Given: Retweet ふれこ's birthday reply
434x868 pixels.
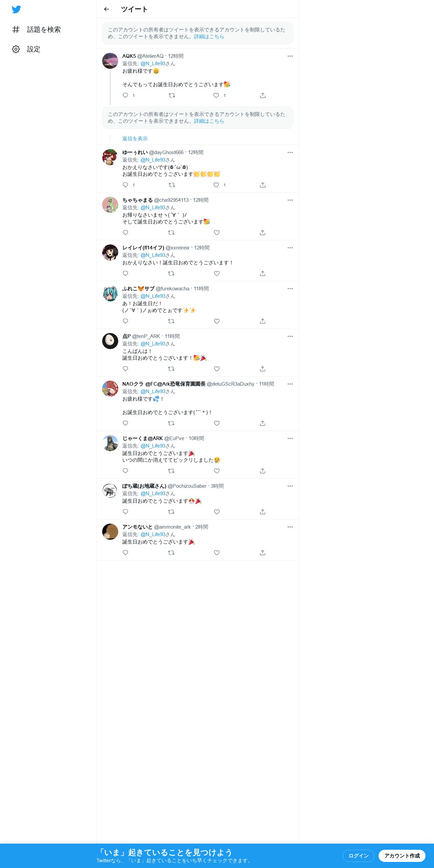Looking at the screenshot, I should pyautogui.click(x=171, y=321).
